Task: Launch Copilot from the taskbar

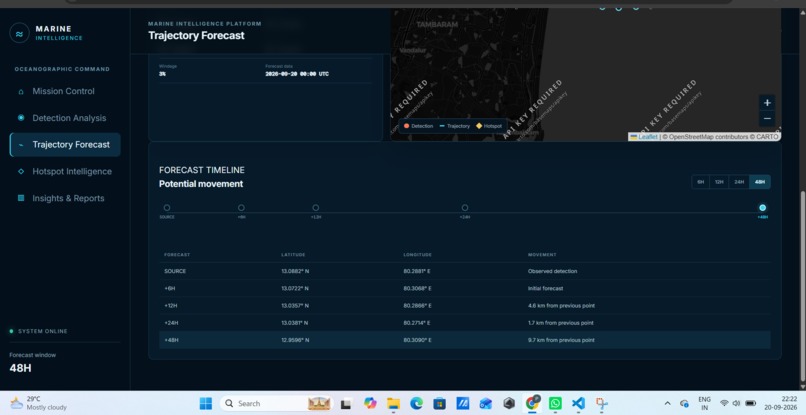Action: [370, 403]
